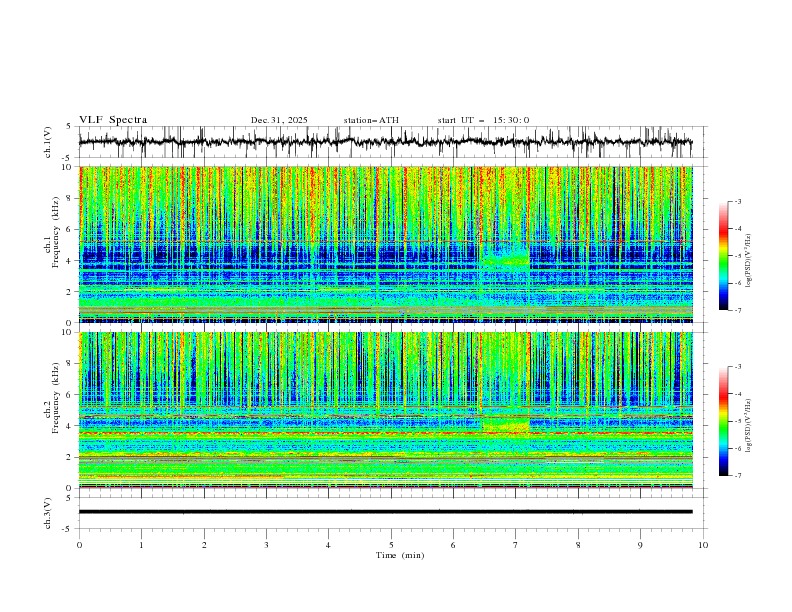Click the ch.1 PSD color scale bar
Viewport: 792px width, 612px height.
pos(723,256)
